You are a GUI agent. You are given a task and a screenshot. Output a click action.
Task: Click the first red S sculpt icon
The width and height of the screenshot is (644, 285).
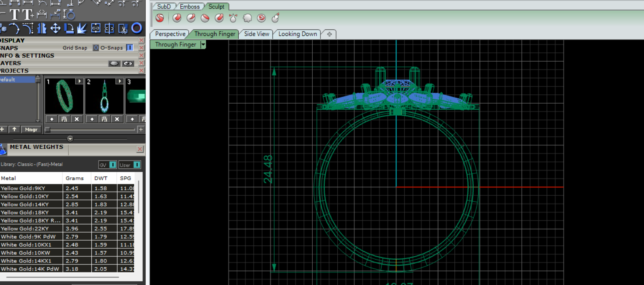pyautogui.click(x=160, y=18)
